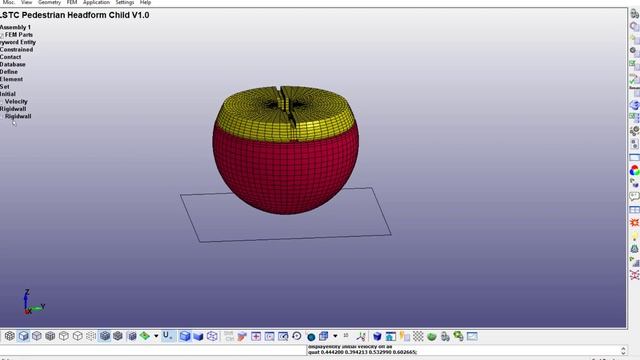The width and height of the screenshot is (640, 360).
Task: Click the green diamond plane icon
Action: (144, 336)
